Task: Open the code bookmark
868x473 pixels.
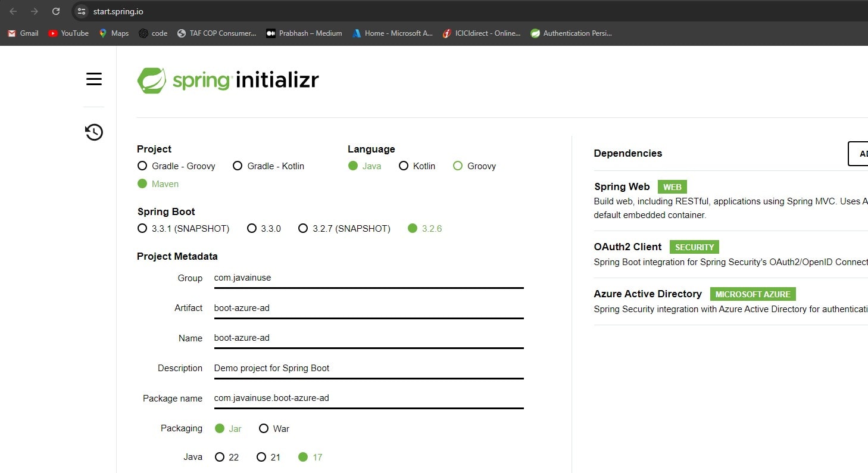Action: coord(153,33)
